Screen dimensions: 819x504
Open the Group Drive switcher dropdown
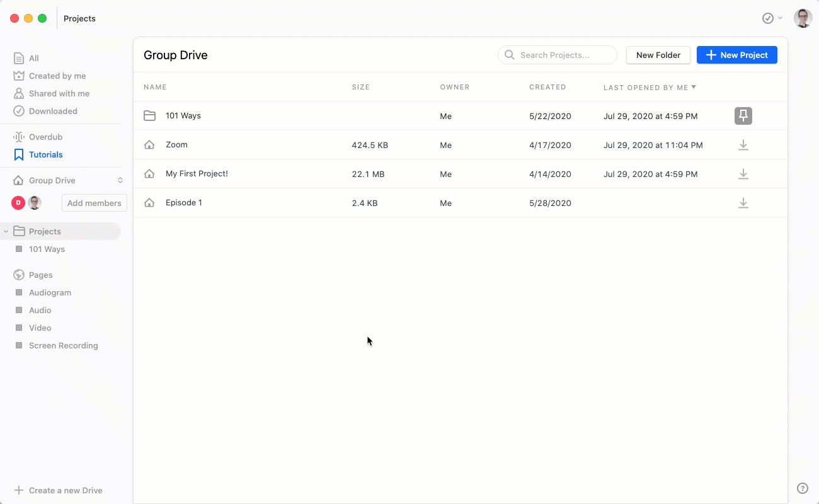[120, 180]
